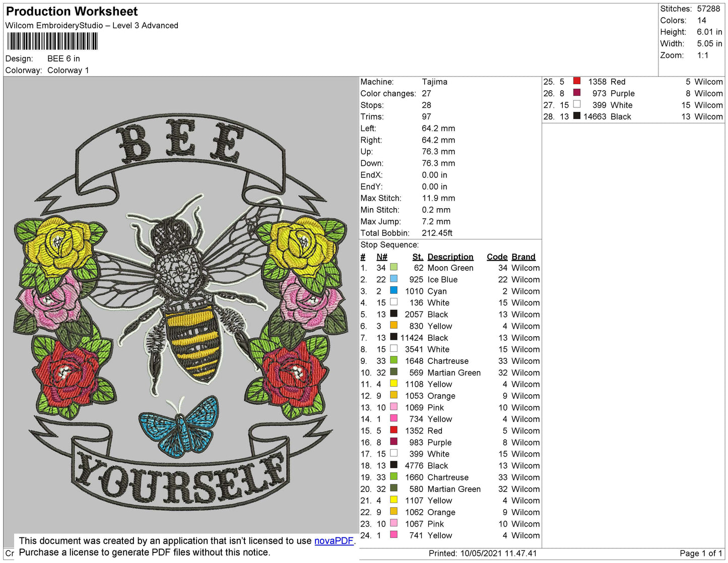The height and width of the screenshot is (563, 728).
Task: Click the Up value '76.3 mm'
Action: [x=438, y=151]
